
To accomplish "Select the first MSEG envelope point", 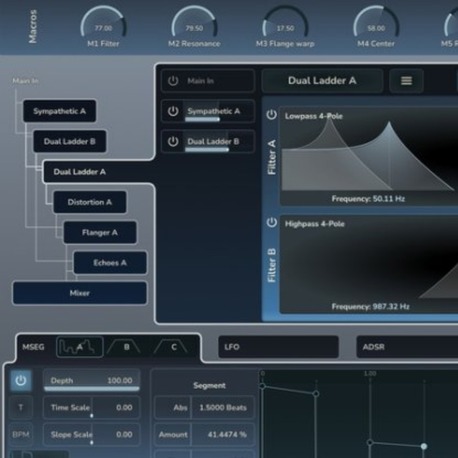I will pos(262,386).
